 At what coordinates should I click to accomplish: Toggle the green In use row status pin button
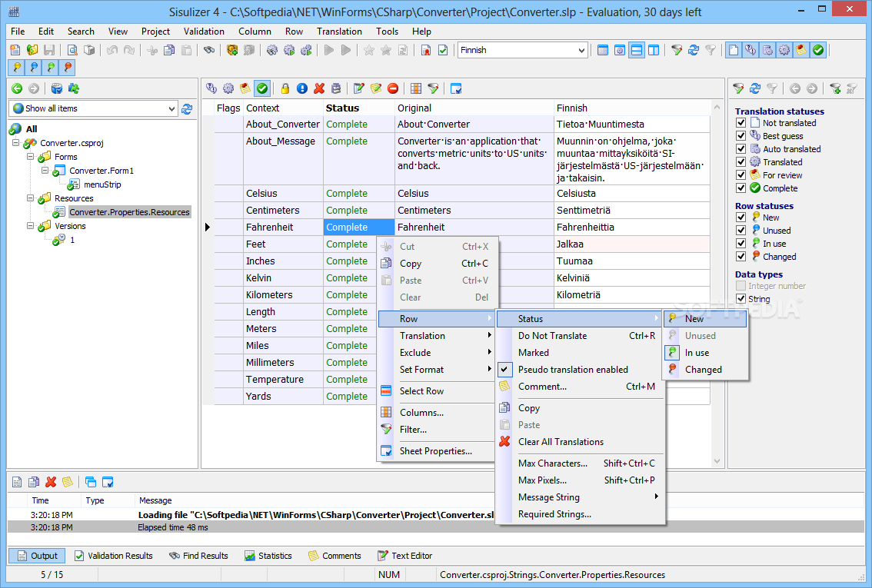tap(51, 67)
